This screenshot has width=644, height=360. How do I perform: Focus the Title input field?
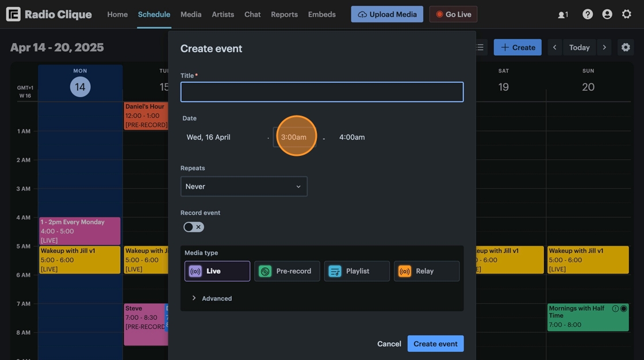pos(322,92)
